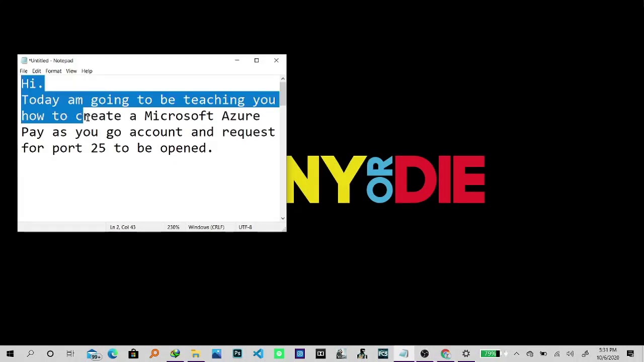Click the '230%' zoom status entry
This screenshot has width=644, height=362.
click(173, 227)
